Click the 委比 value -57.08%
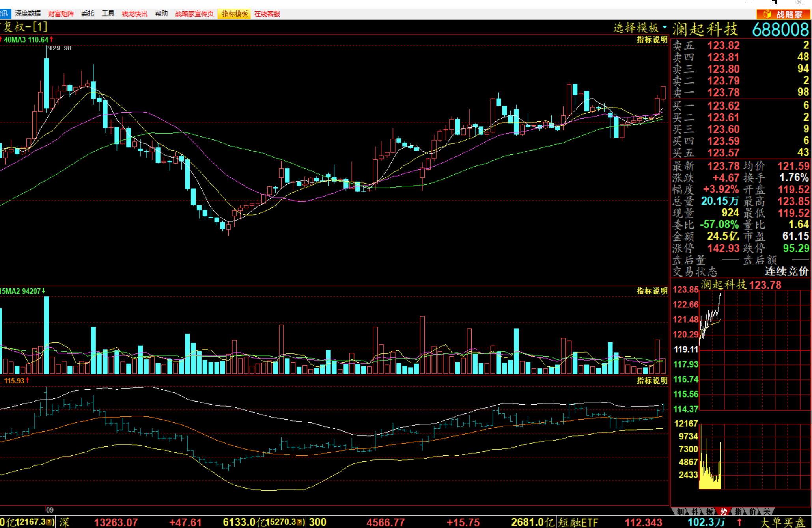 719,224
